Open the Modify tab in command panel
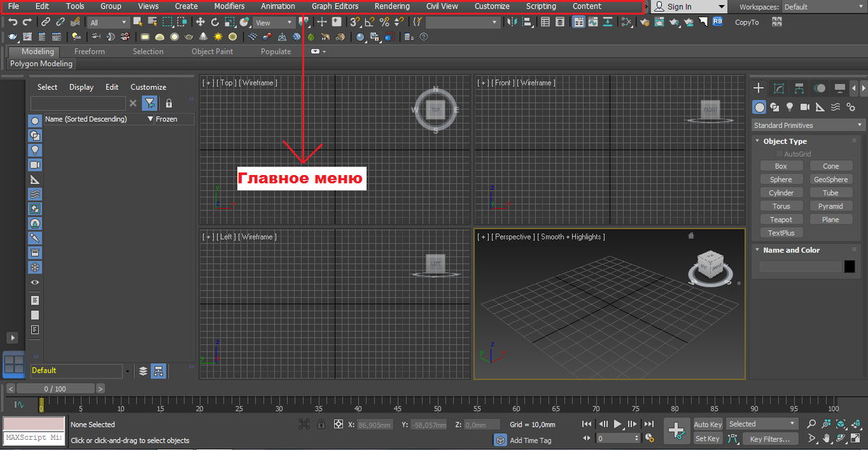Viewport: 868px width, 450px height. (x=779, y=88)
